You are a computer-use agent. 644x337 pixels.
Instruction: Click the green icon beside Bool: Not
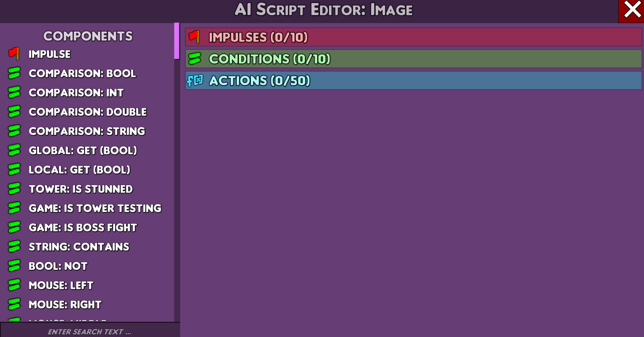pyautogui.click(x=14, y=266)
